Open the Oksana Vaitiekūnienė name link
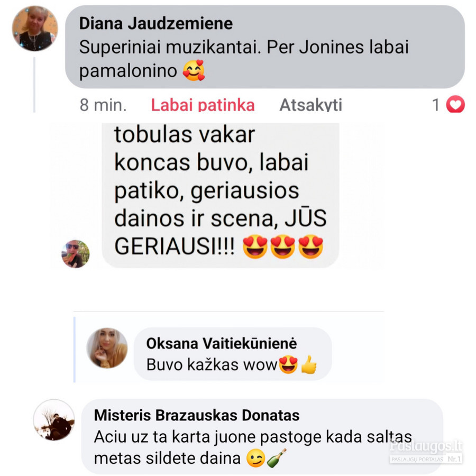This screenshot has width=476, height=476. [222, 343]
